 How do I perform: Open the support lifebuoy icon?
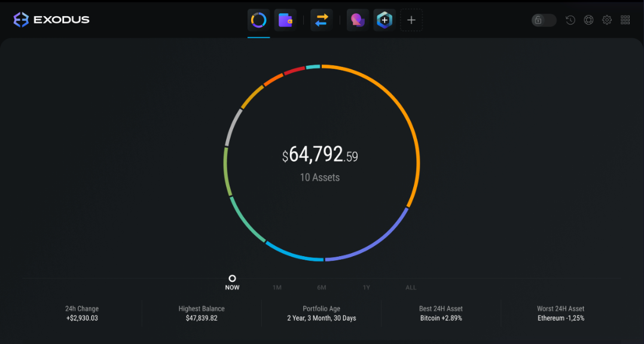coord(588,20)
